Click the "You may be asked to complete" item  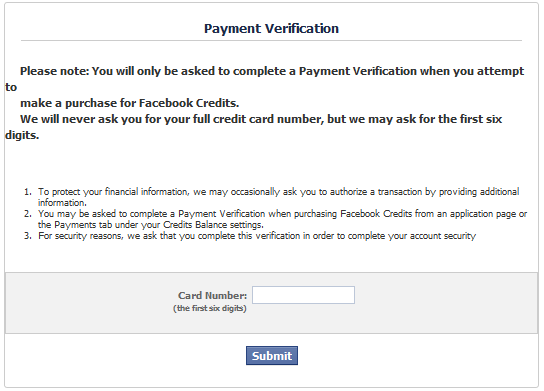[282, 214]
